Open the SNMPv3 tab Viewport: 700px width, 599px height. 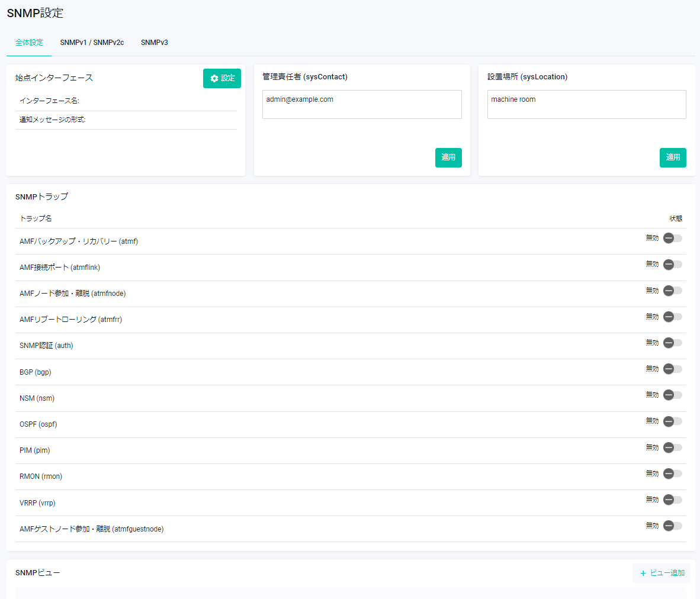tap(154, 43)
